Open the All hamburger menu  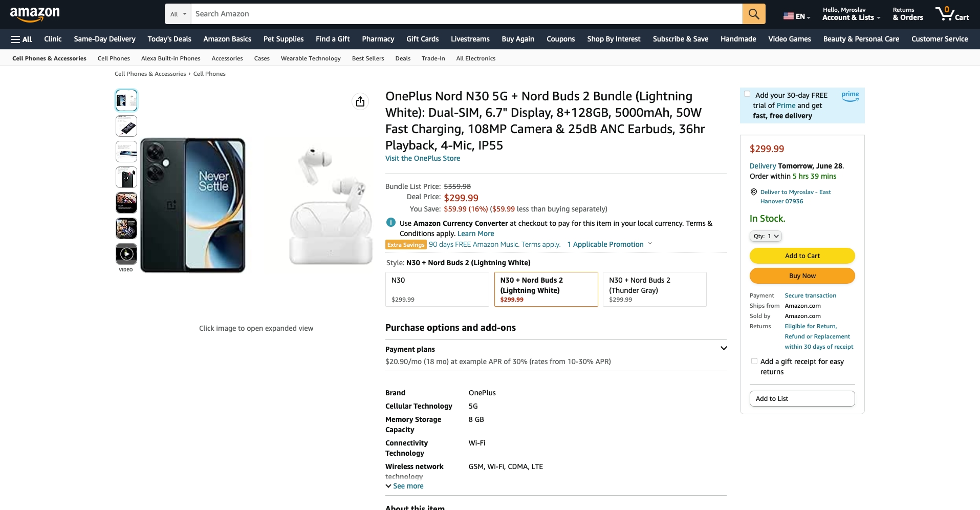point(21,39)
